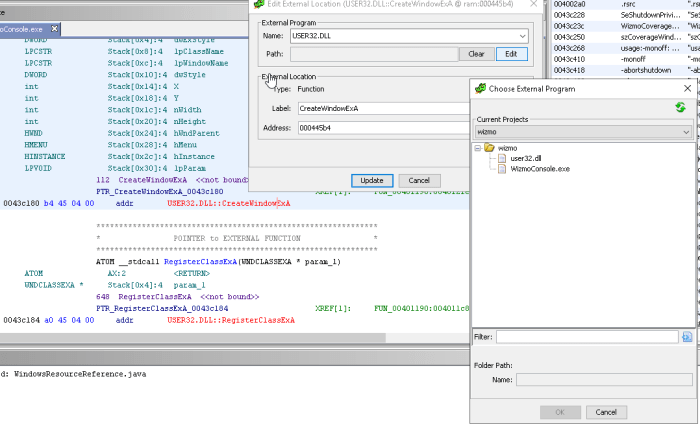This screenshot has width=700, height=429.
Task: Switch to the WizmoConsole.exe listing tab
Action: pos(21,29)
